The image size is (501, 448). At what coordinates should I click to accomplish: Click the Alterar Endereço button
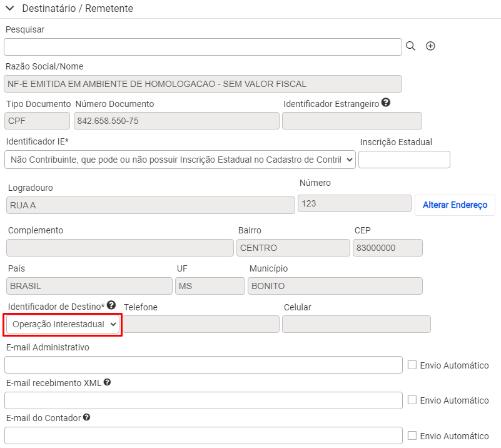tap(455, 205)
